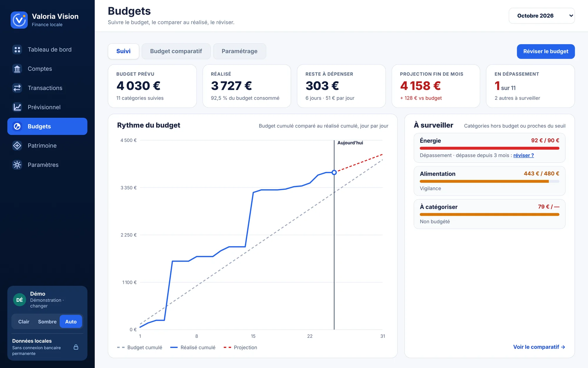588x368 pixels.
Task: Click the Paramètres gear icon
Action: [x=17, y=165]
